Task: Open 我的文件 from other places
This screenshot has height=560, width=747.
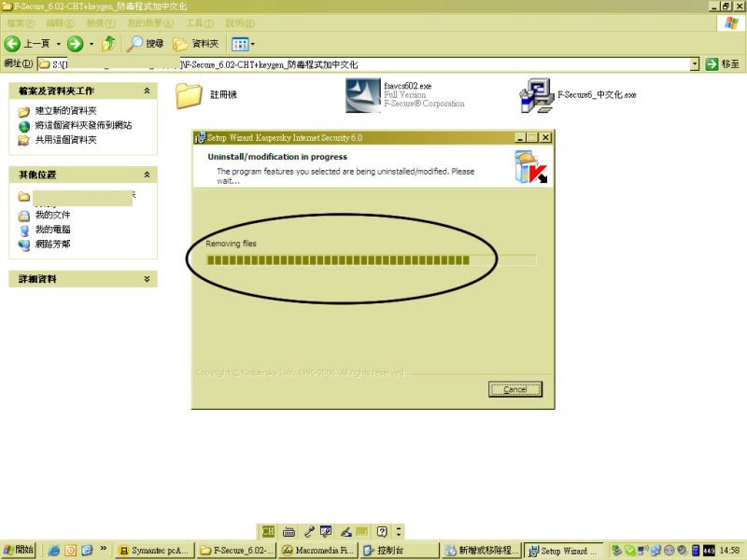Action: (53, 216)
